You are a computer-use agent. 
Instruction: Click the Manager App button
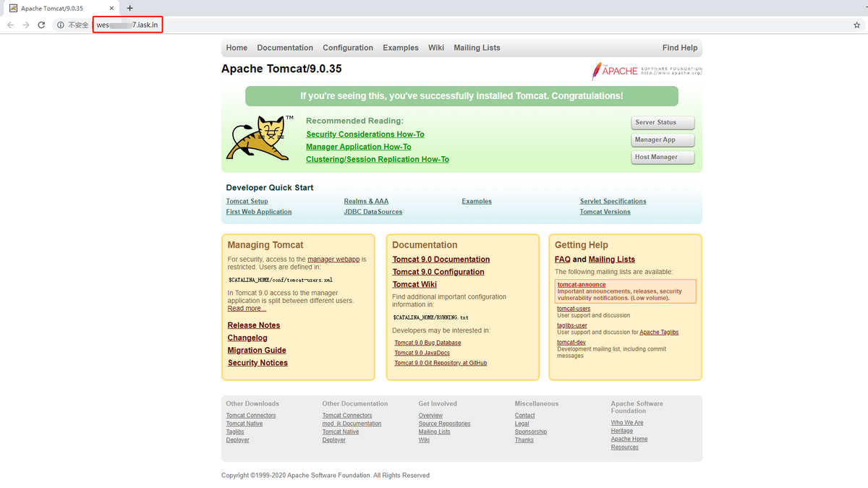(x=663, y=140)
